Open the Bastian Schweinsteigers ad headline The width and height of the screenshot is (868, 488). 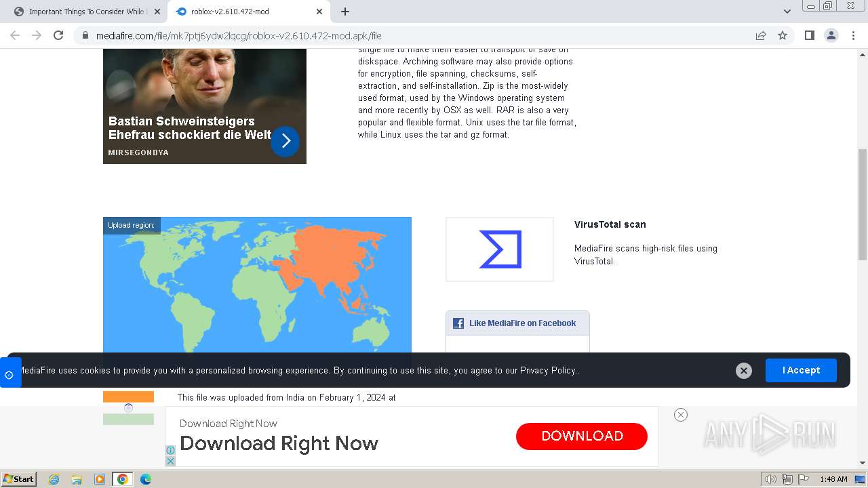pos(190,127)
